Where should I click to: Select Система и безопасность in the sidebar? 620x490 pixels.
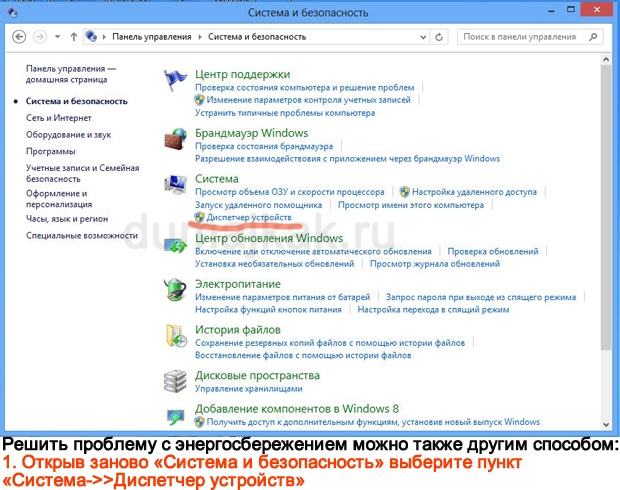pyautogui.click(x=77, y=101)
